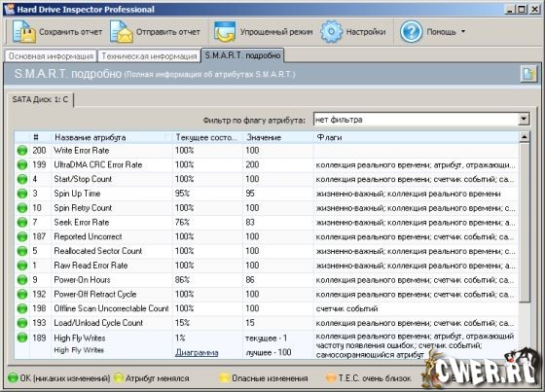Click the Simplified mode icon

[225, 32]
